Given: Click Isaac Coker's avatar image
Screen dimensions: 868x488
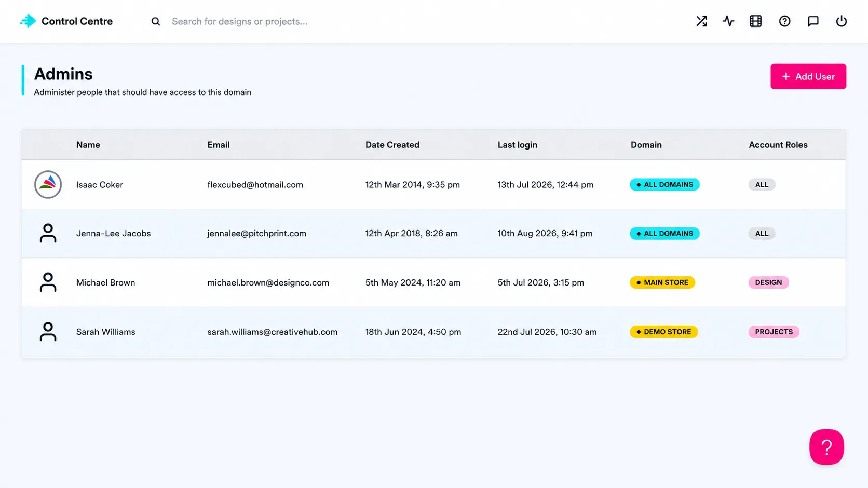Looking at the screenshot, I should click(x=48, y=184).
